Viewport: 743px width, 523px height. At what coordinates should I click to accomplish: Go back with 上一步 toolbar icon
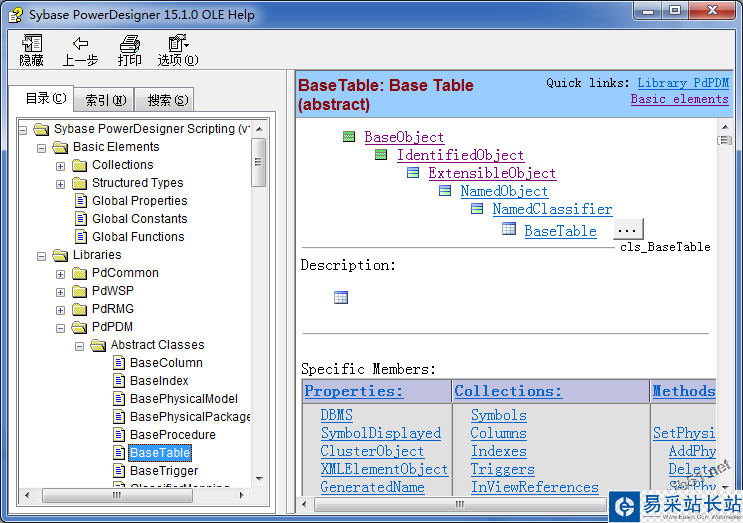point(80,50)
